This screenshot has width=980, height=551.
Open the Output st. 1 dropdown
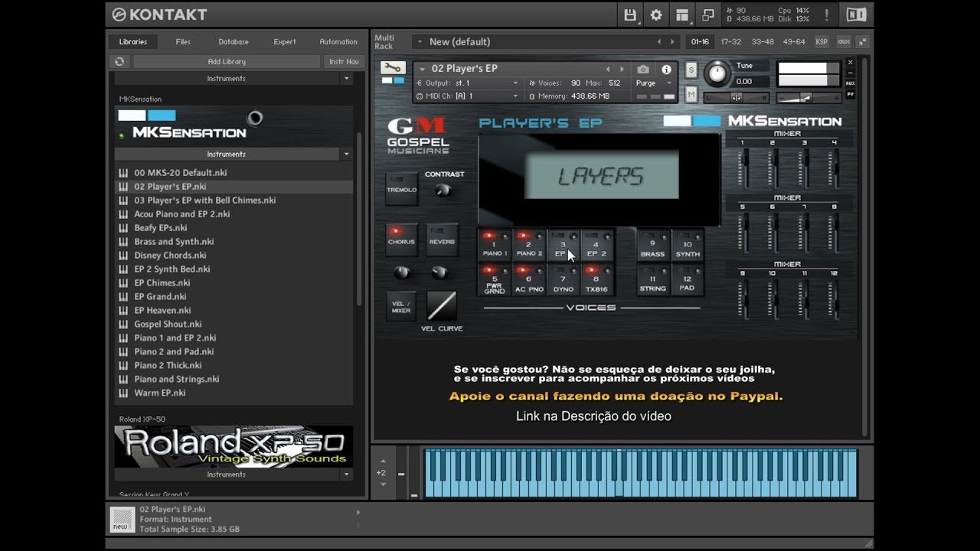click(468, 83)
